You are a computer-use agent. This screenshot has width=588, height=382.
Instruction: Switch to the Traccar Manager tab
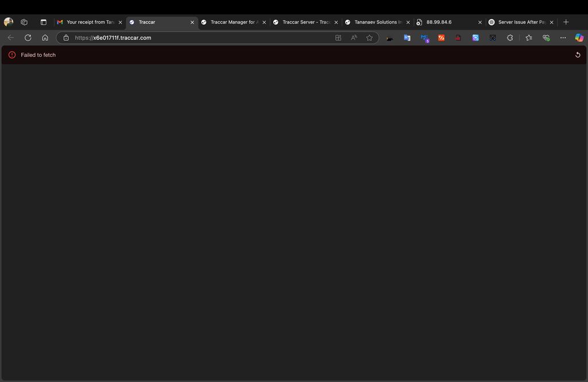tap(233, 22)
